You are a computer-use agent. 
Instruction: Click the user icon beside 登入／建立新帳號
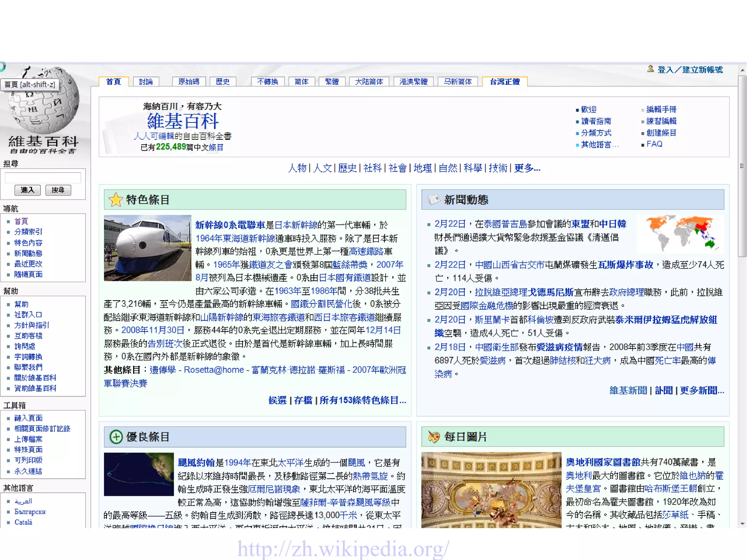[650, 69]
